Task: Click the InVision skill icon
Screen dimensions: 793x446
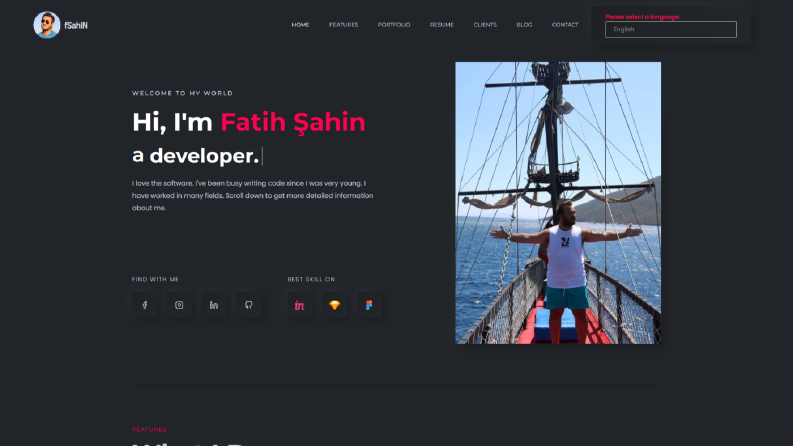Action: point(300,305)
